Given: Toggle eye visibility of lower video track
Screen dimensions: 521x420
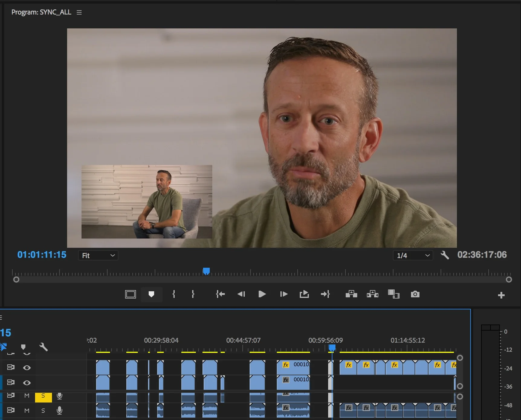Looking at the screenshot, I should (x=27, y=383).
